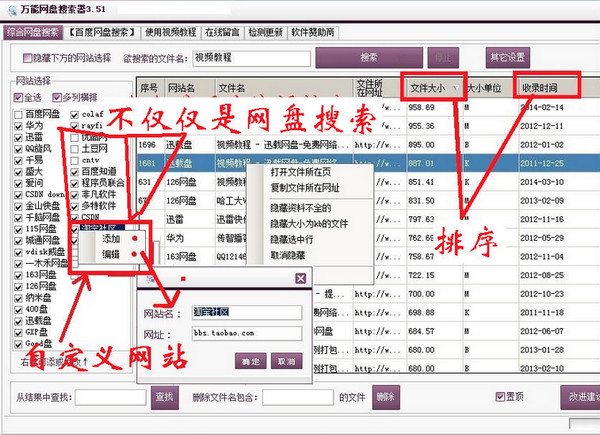Choose 隐藏选中行 menu item

click(292, 239)
